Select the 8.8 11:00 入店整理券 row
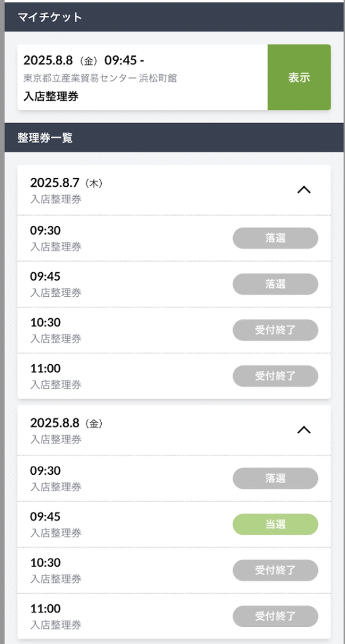This screenshot has width=345, height=644. [174, 616]
